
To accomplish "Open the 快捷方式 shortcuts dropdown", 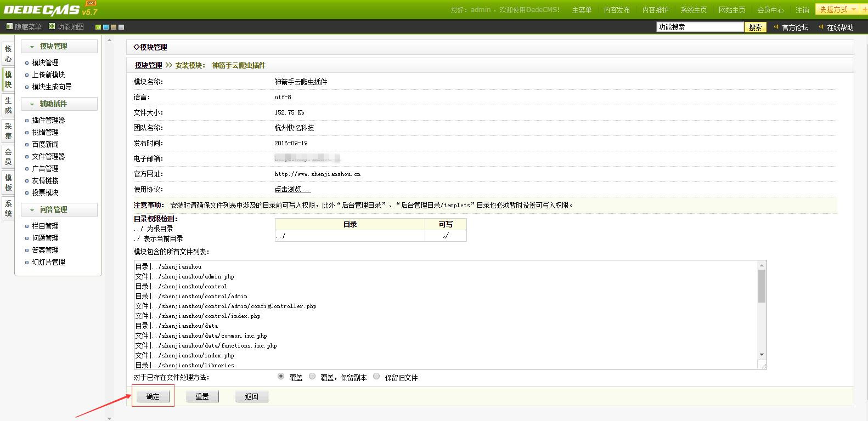I will tap(837, 10).
